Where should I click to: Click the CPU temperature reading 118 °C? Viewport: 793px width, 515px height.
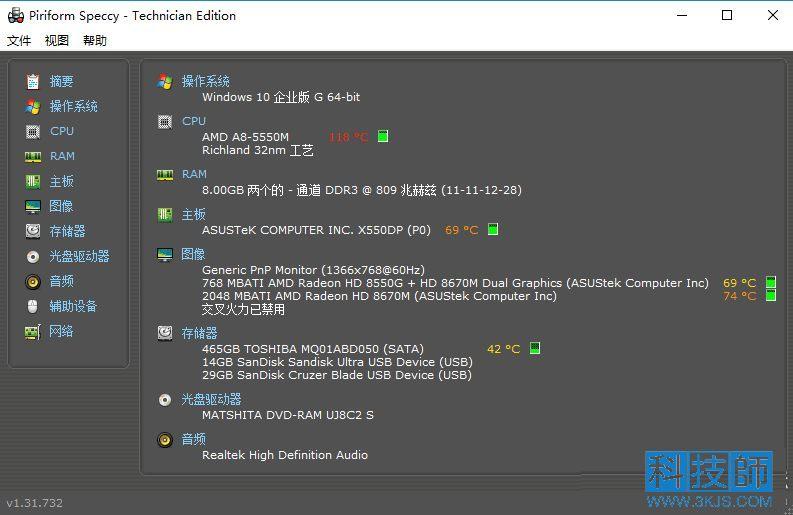pyautogui.click(x=348, y=137)
